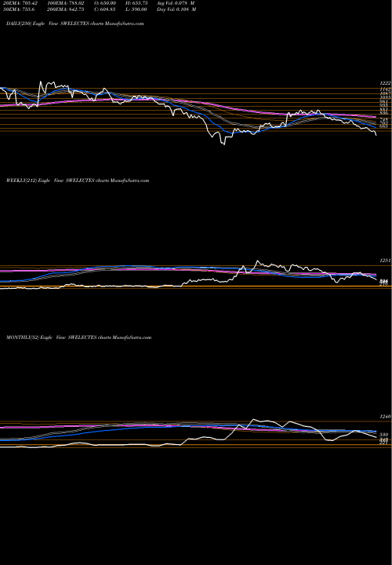Click the 1222 price label on daily chart
Viewport: 392px width, 565px height.
click(385, 83)
